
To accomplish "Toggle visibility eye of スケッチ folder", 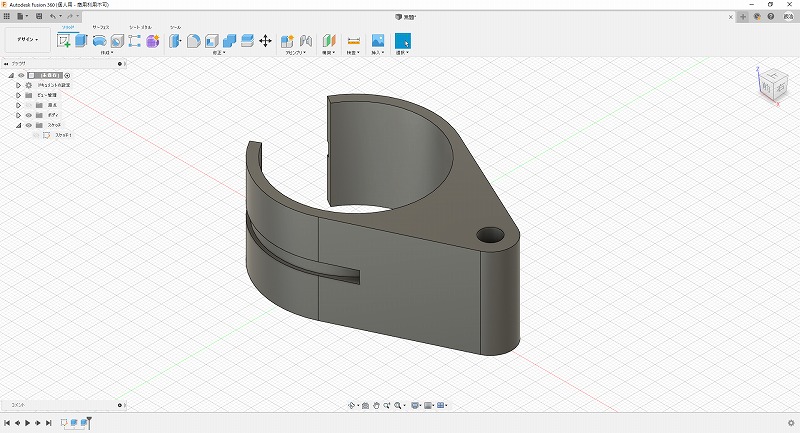I will pyautogui.click(x=28, y=125).
